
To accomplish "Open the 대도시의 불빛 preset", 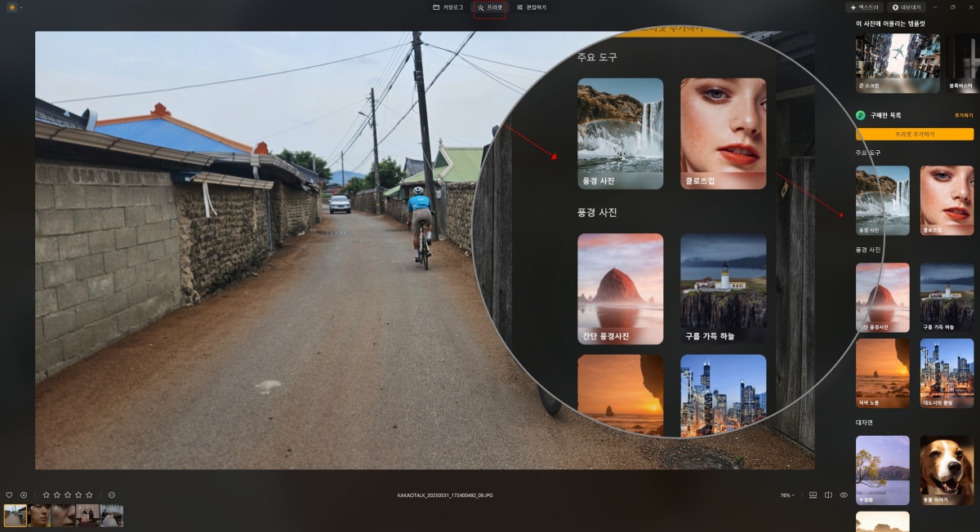I will coord(947,373).
